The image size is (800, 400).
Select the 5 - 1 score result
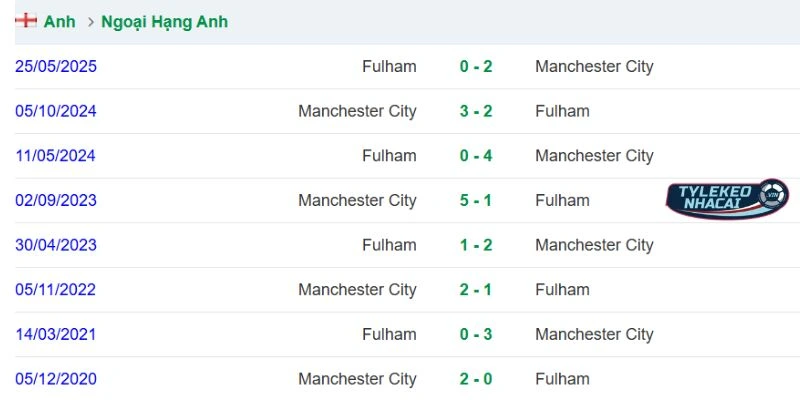[476, 200]
